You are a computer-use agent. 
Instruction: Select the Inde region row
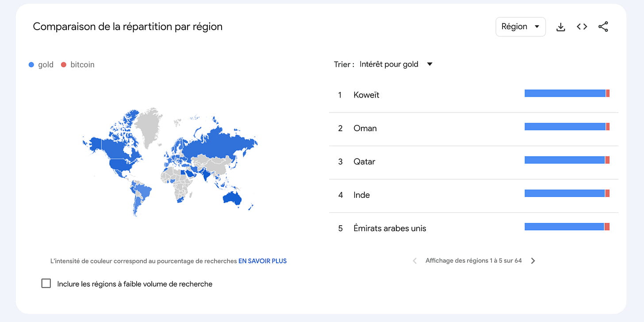(361, 195)
